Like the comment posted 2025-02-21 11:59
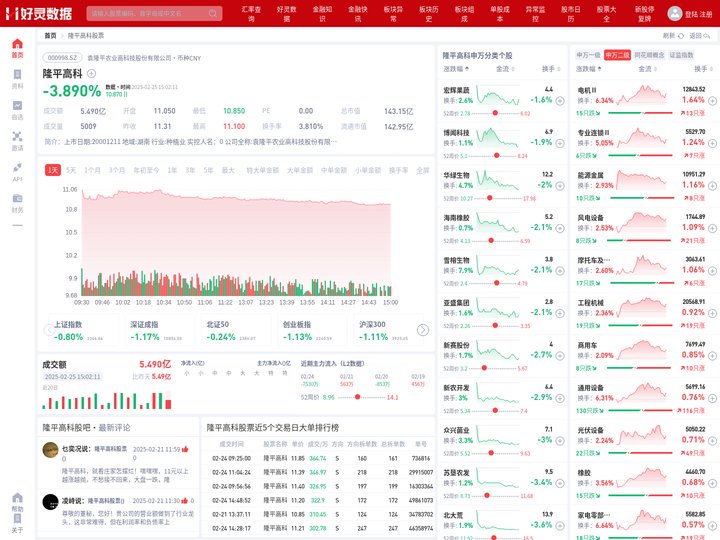Image resolution: width=720 pixels, height=540 pixels. [185, 449]
